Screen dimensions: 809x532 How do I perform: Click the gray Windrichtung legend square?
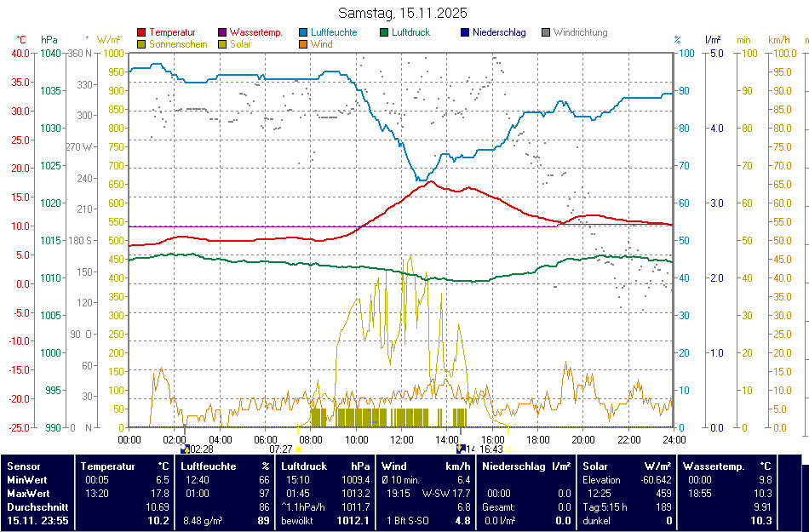(x=546, y=32)
